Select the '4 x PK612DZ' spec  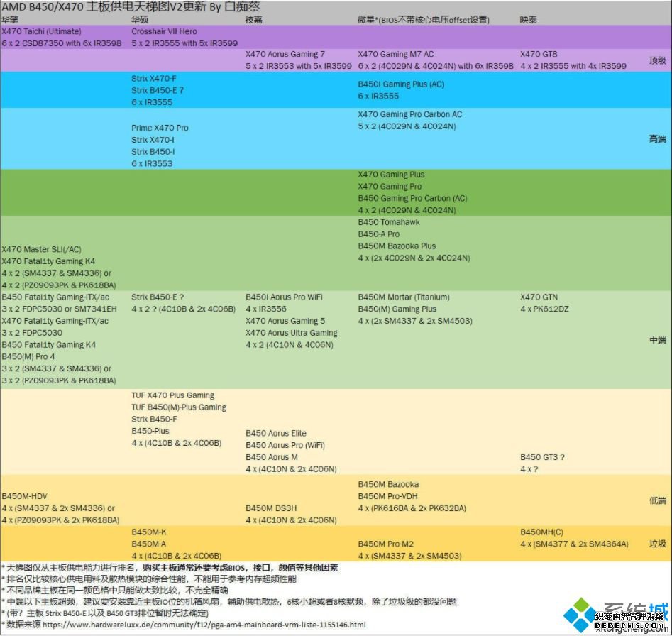click(x=545, y=309)
